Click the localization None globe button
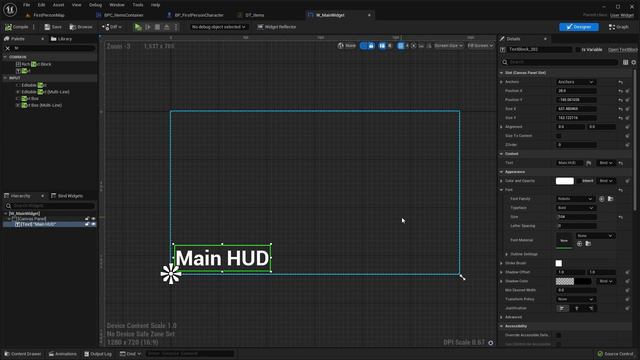Image resolution: width=640 pixels, height=360 pixels. click(x=347, y=46)
